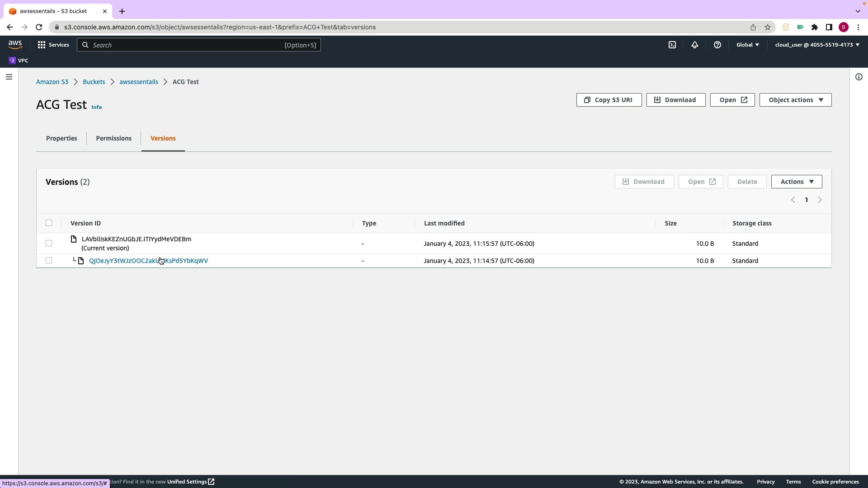Tick the QjOeJyY3 version checkbox
This screenshot has width=868, height=488.
[49, 260]
